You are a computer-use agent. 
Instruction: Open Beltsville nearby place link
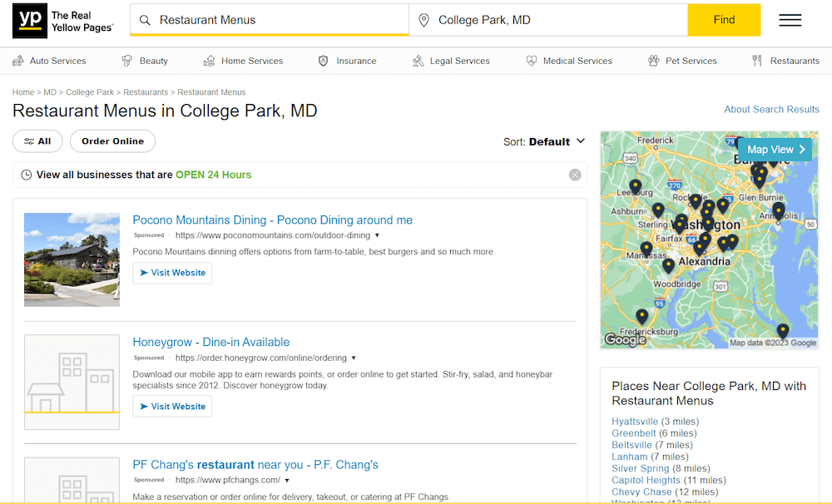[x=631, y=445]
